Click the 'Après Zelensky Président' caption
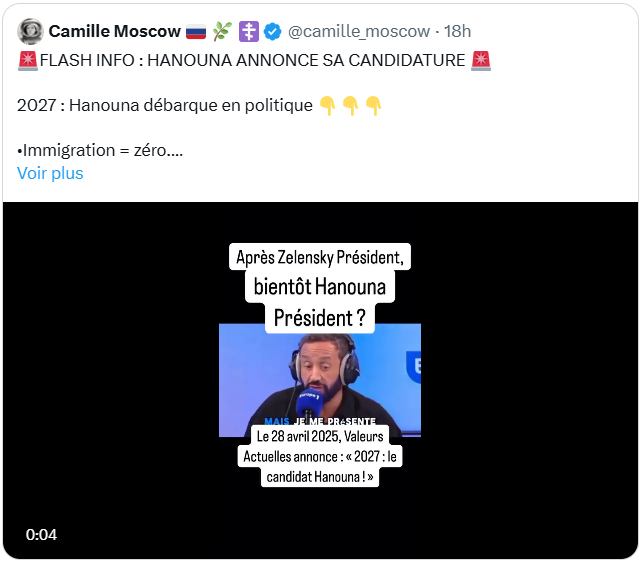Image resolution: width=644 pixels, height=561 pixels. click(320, 257)
